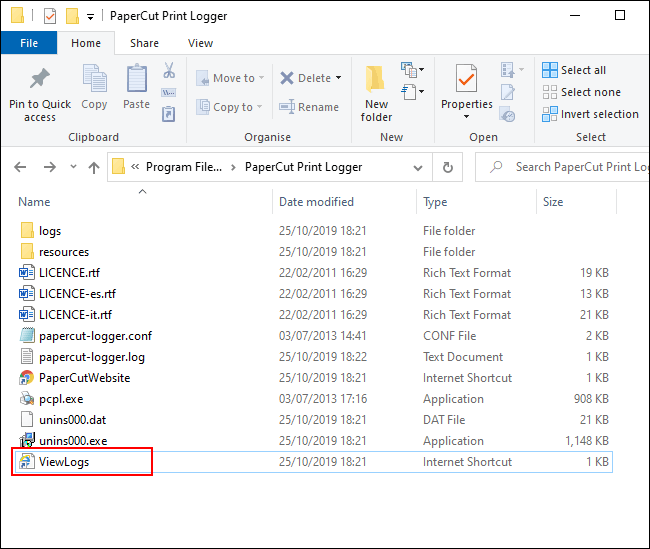
Task: Click the Copy path icon
Action: [169, 92]
